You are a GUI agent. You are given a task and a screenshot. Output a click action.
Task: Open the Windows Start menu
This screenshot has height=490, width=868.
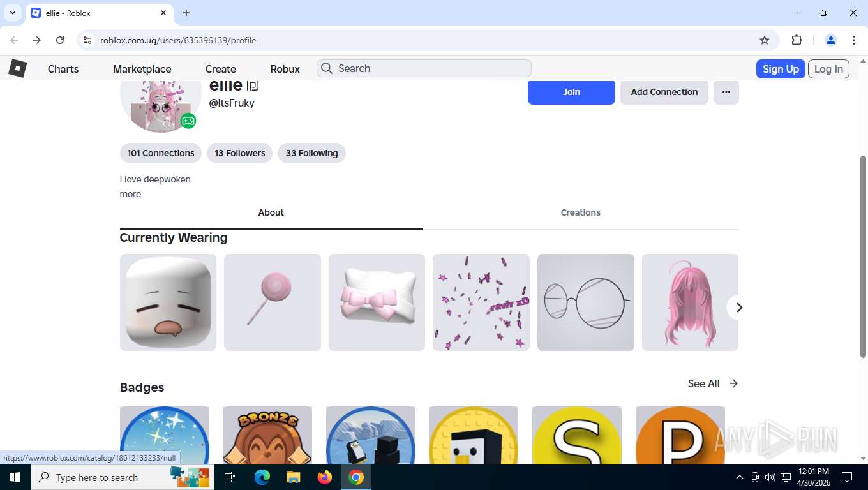click(x=15, y=477)
